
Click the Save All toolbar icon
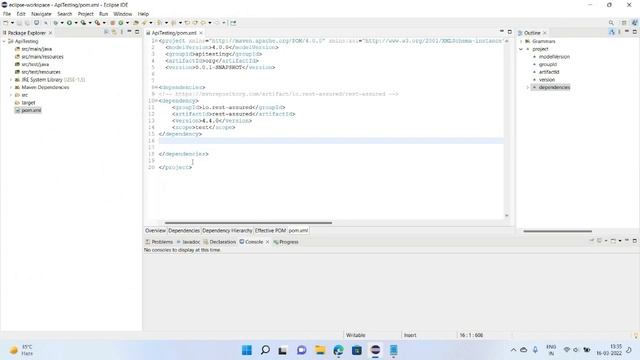point(27,23)
